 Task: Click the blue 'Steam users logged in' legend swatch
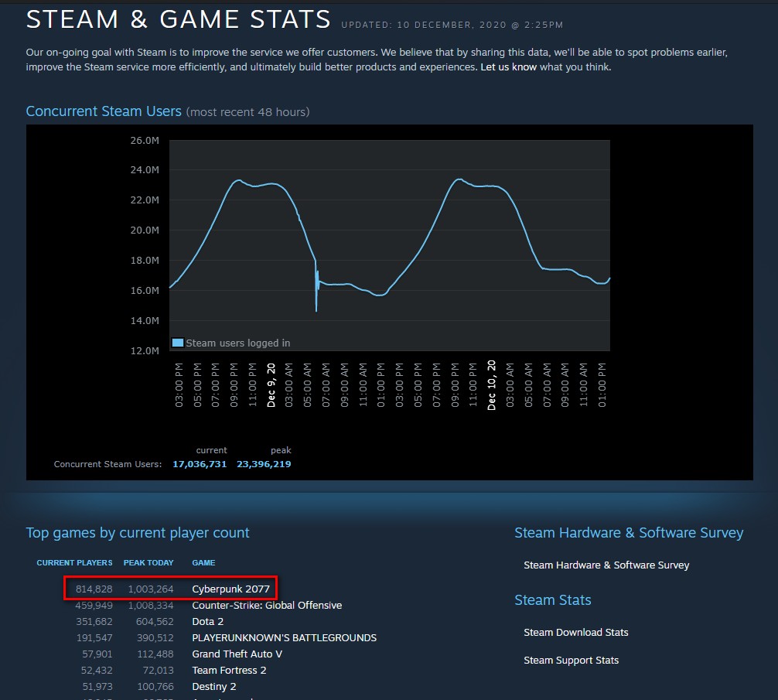tap(178, 343)
